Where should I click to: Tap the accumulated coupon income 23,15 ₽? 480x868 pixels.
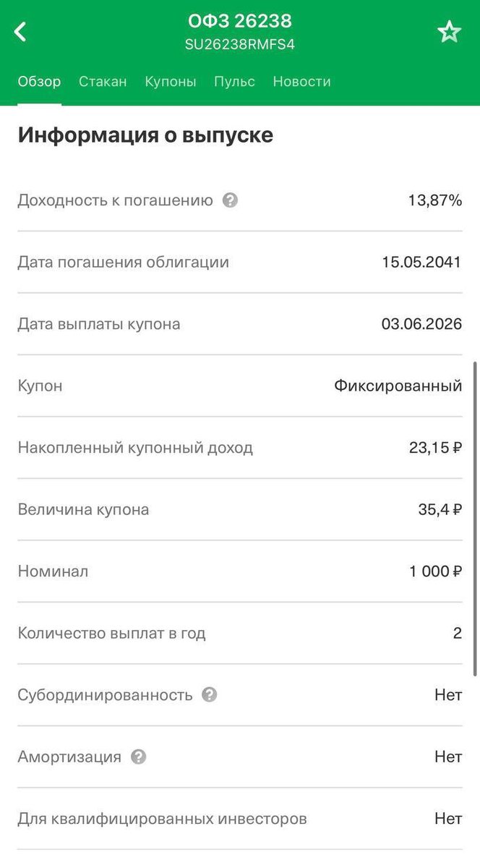[x=435, y=447]
